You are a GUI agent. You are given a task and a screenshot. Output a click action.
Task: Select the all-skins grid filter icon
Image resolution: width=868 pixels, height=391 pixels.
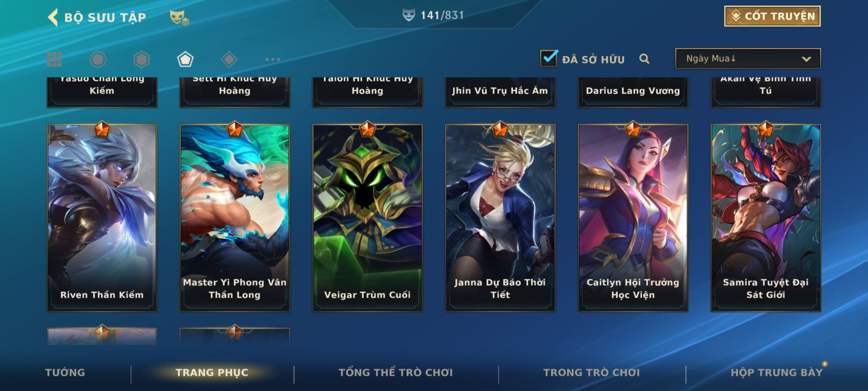54,59
